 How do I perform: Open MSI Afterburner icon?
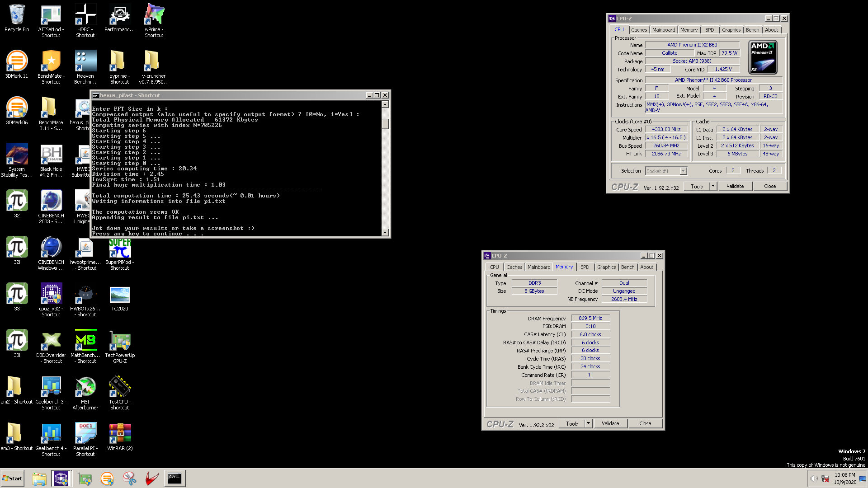pos(85,393)
